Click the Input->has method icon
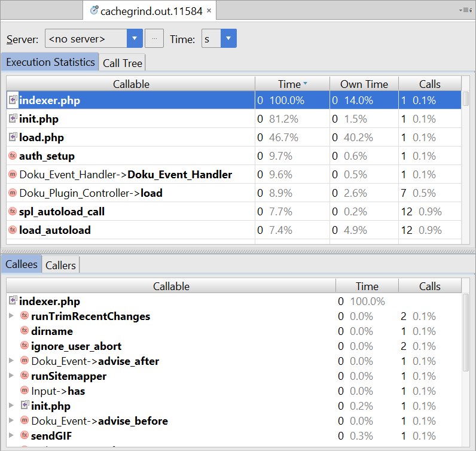 click(25, 390)
